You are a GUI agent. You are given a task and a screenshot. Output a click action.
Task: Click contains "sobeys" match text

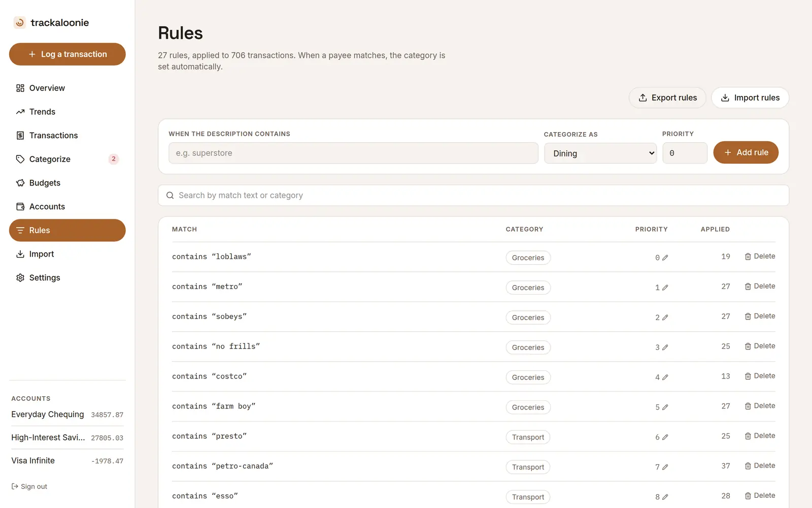click(209, 316)
